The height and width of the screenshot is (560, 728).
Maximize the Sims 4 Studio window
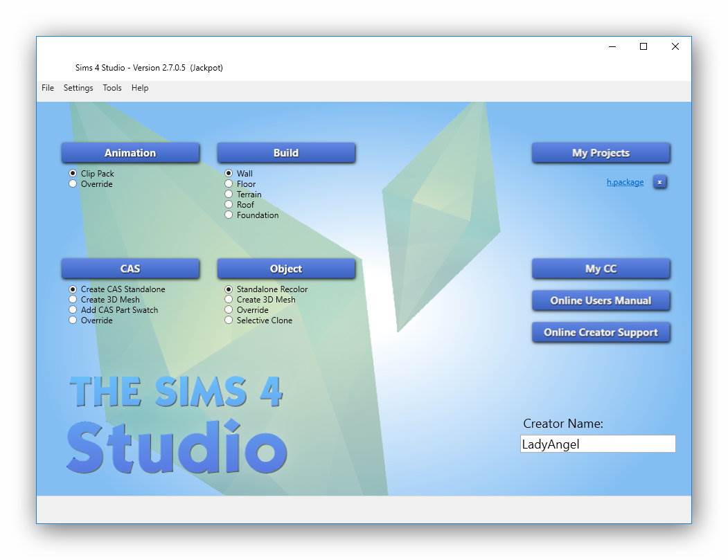coord(643,46)
